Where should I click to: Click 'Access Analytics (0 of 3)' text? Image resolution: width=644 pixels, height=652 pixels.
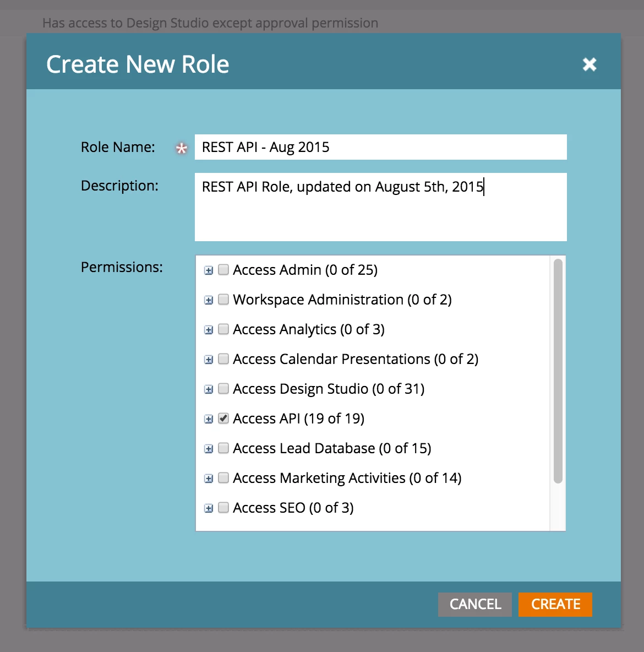(308, 329)
